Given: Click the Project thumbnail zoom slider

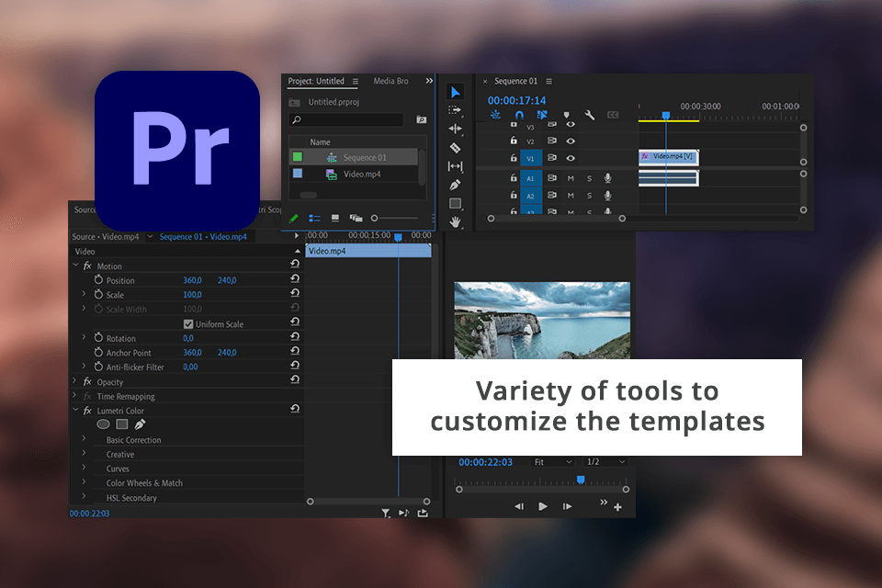Looking at the screenshot, I should point(394,219).
